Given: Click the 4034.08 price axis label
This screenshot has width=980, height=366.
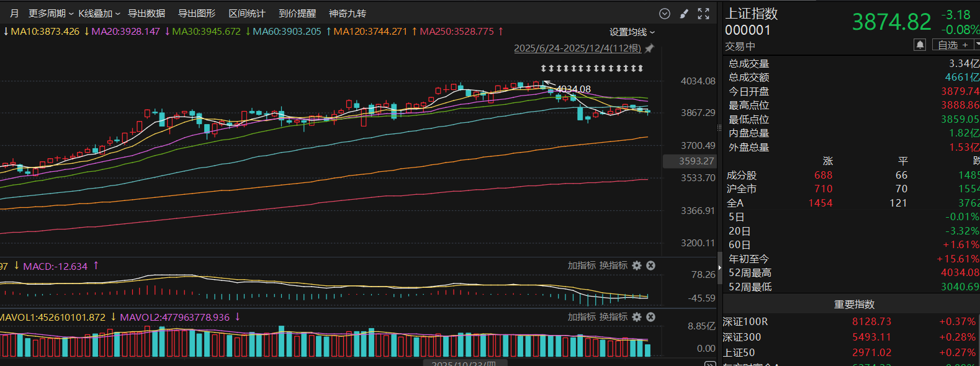Looking at the screenshot, I should coord(698,81).
